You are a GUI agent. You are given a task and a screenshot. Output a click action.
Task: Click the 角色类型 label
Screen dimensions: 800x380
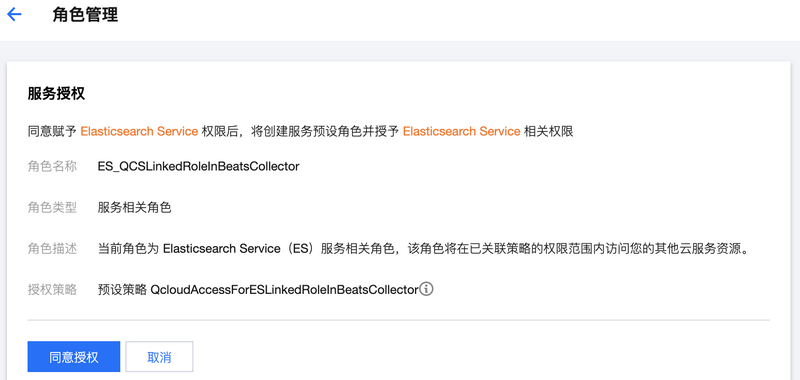[52, 208]
